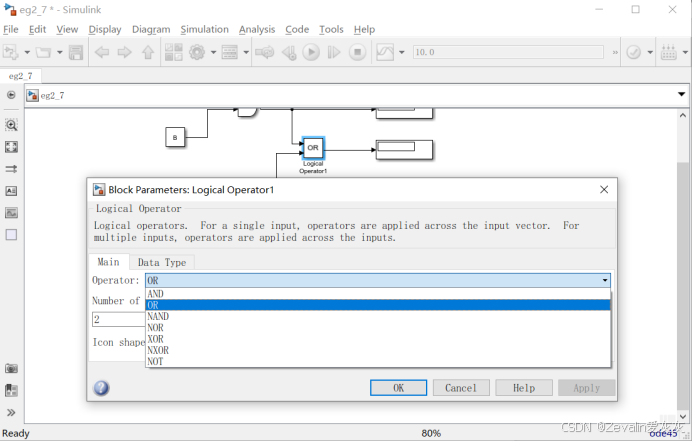Click the Up to Parent arrow
Screen dimensions: 692x441
coord(148,53)
